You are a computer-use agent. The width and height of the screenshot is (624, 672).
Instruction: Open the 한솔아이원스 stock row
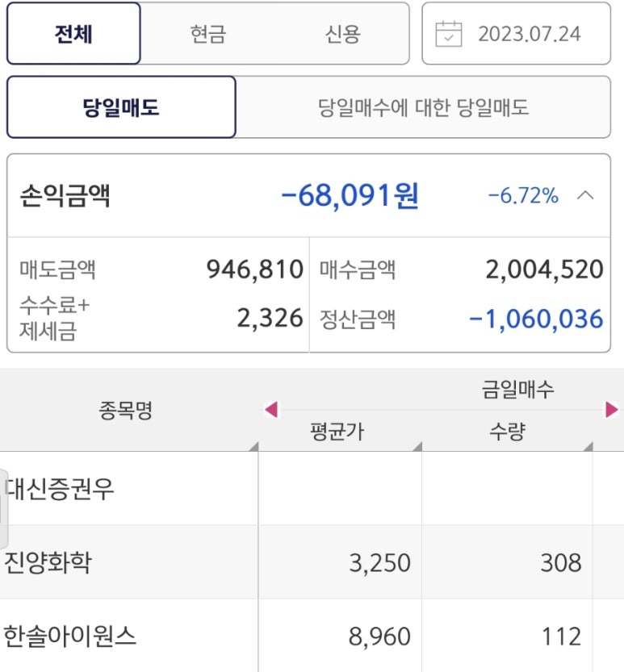coord(70,637)
